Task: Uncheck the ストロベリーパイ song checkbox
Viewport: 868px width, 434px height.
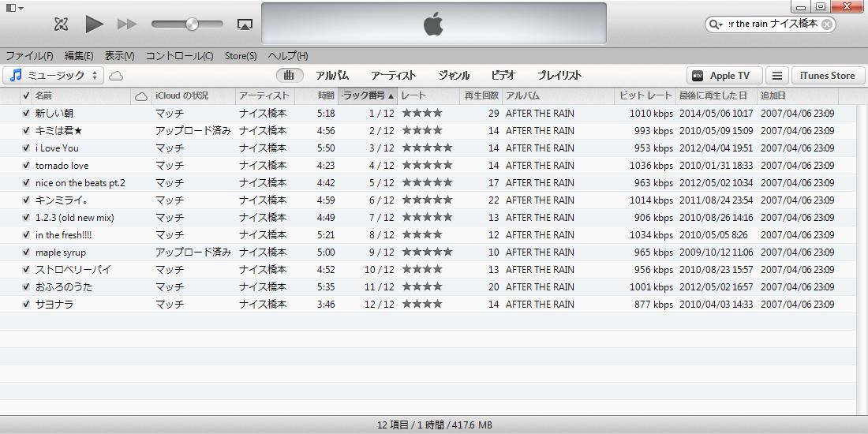Action: 26,270
